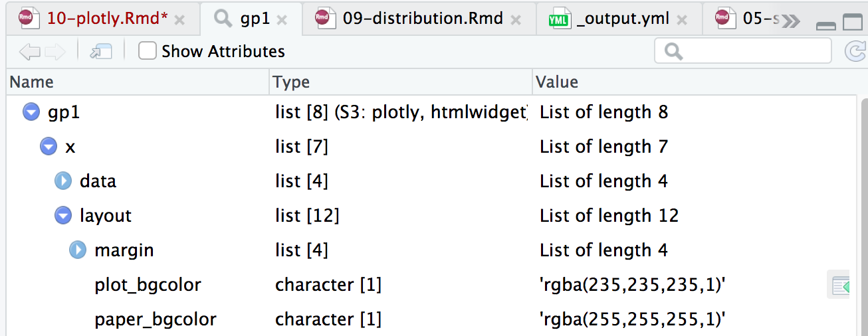The width and height of the screenshot is (868, 336).
Task: Collapse the gp1 root node
Action: (x=31, y=112)
